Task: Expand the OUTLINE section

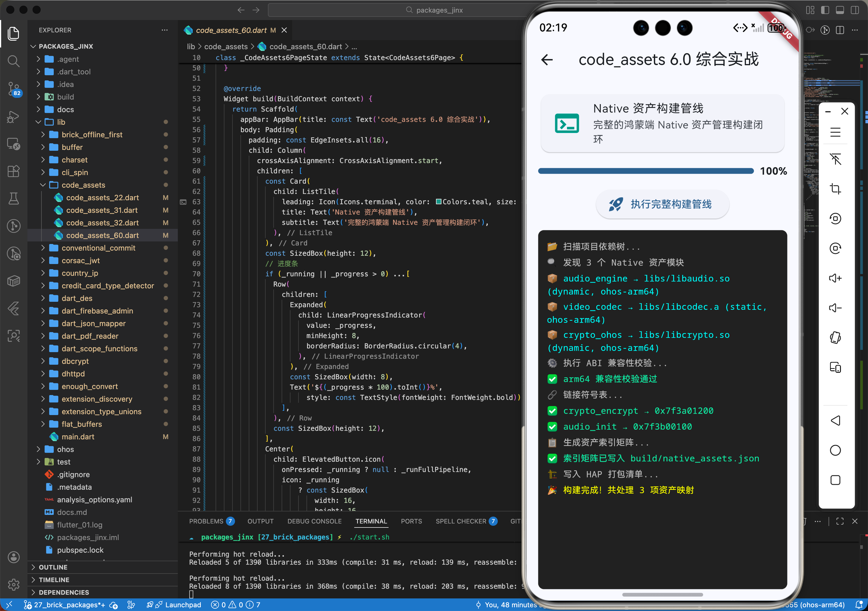Action: pos(53,567)
